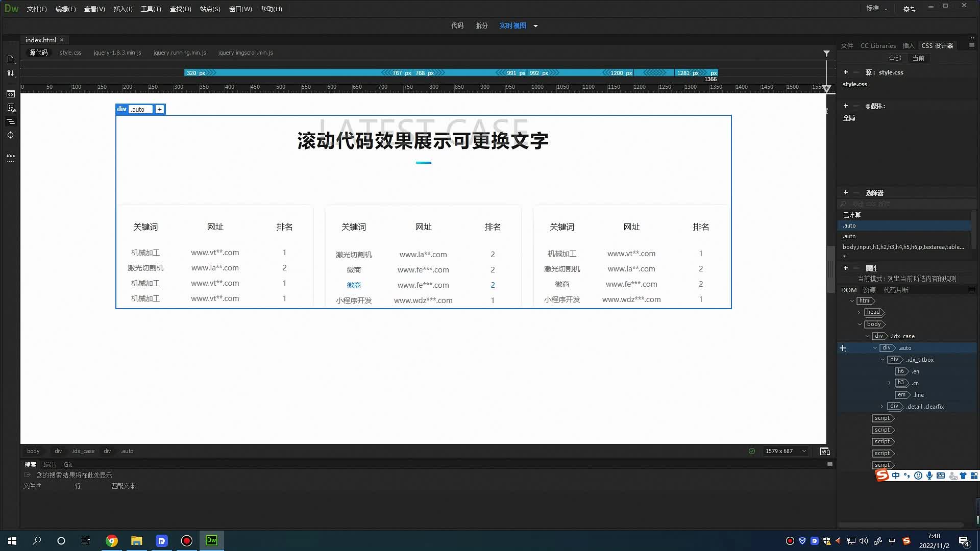Add a CSS source with the plus icon
The width and height of the screenshot is (980, 551).
click(846, 72)
